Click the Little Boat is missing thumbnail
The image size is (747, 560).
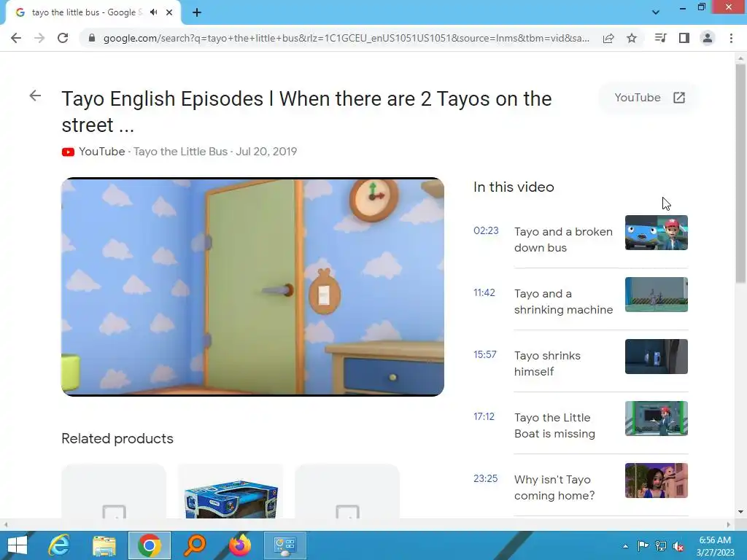tap(657, 418)
